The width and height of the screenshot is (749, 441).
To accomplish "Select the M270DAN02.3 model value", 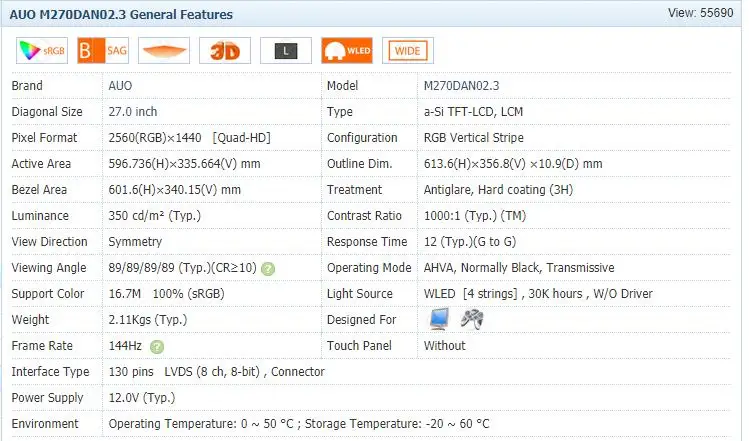I will tap(461, 86).
